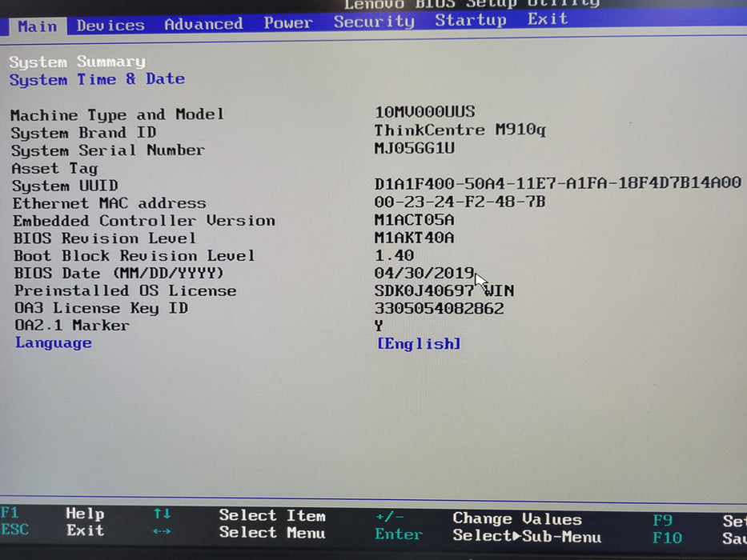
Task: Click the OA2.1 Marker label
Action: (72, 326)
